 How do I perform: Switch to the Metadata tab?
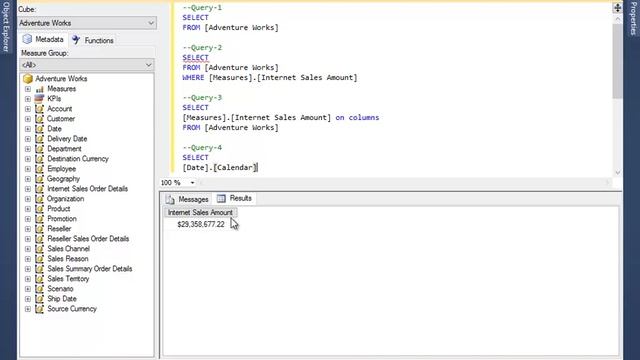(43, 40)
